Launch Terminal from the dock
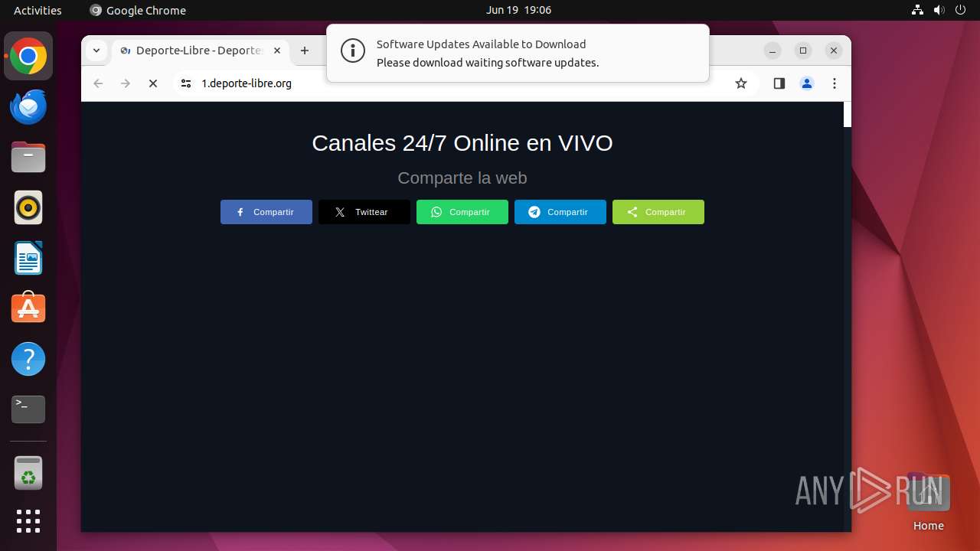The height and width of the screenshot is (551, 980). click(28, 409)
